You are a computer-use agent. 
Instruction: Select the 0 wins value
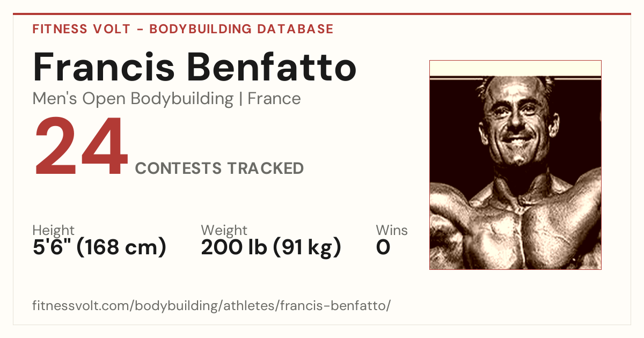click(x=383, y=248)
